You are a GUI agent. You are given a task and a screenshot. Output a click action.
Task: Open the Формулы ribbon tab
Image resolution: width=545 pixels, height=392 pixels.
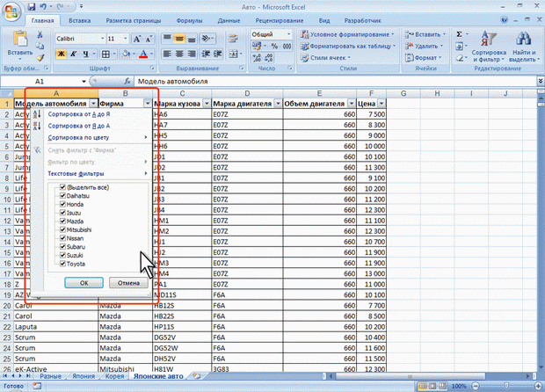point(189,20)
